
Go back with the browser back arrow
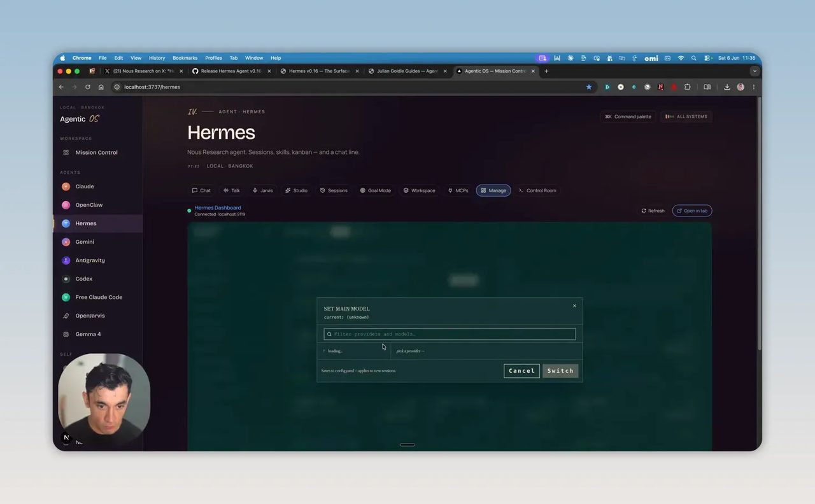click(x=61, y=87)
